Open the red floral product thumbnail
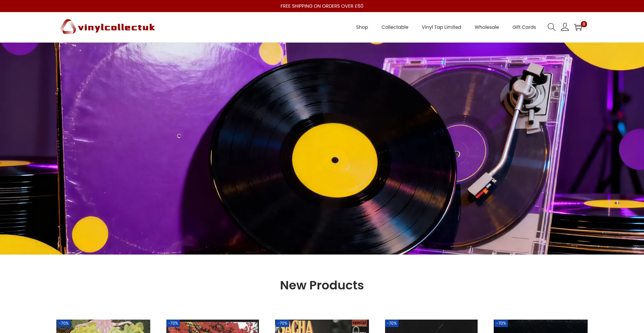This screenshot has height=333, width=644. (213, 326)
